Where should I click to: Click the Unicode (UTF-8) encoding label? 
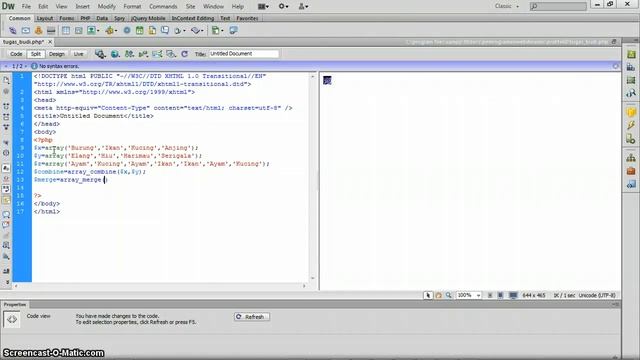597,295
